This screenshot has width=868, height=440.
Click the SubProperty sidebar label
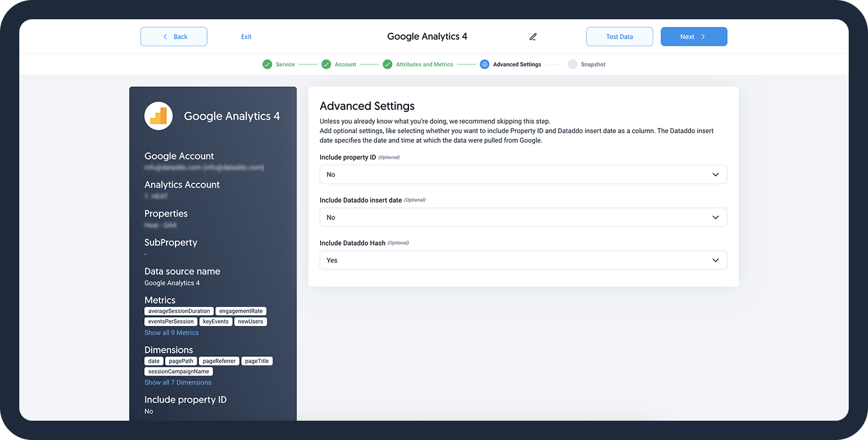(x=171, y=243)
